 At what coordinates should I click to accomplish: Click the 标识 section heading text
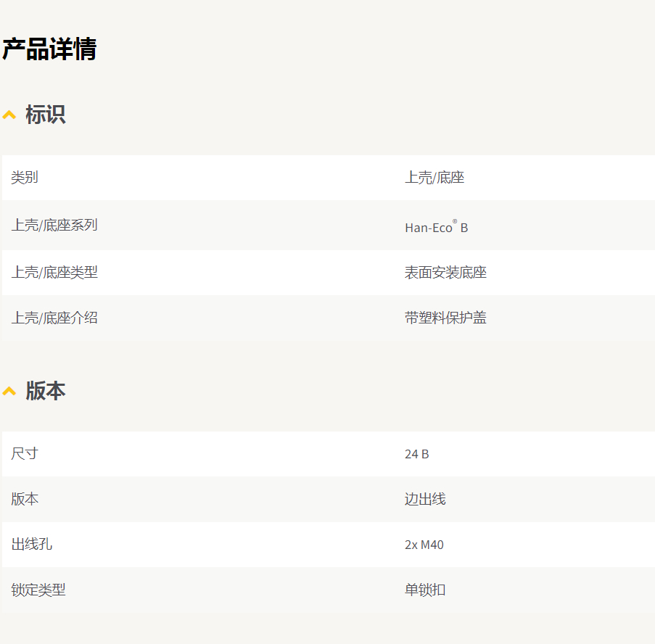46,115
